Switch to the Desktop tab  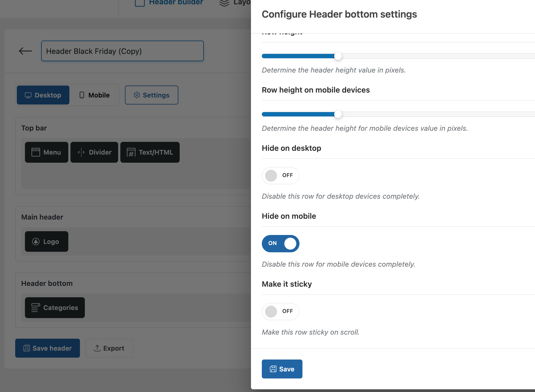point(43,95)
